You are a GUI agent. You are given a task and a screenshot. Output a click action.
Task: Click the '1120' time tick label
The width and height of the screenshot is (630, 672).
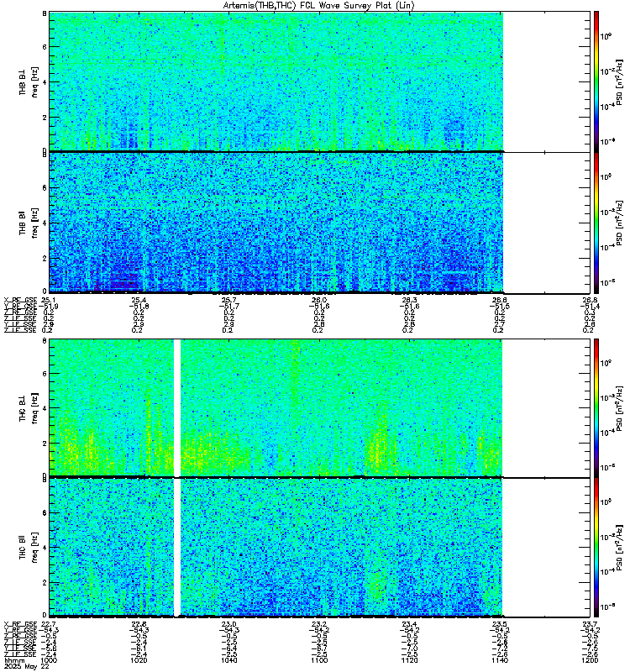point(409,660)
